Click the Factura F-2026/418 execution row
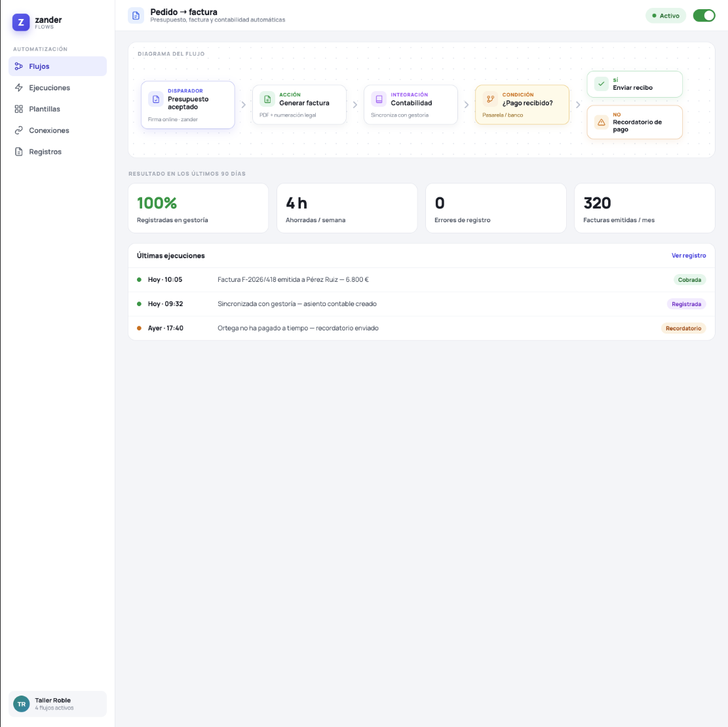 tap(421, 280)
